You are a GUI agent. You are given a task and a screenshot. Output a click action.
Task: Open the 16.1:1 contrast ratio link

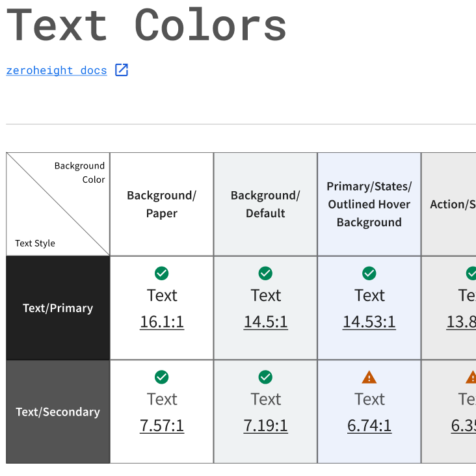pyautogui.click(x=162, y=322)
